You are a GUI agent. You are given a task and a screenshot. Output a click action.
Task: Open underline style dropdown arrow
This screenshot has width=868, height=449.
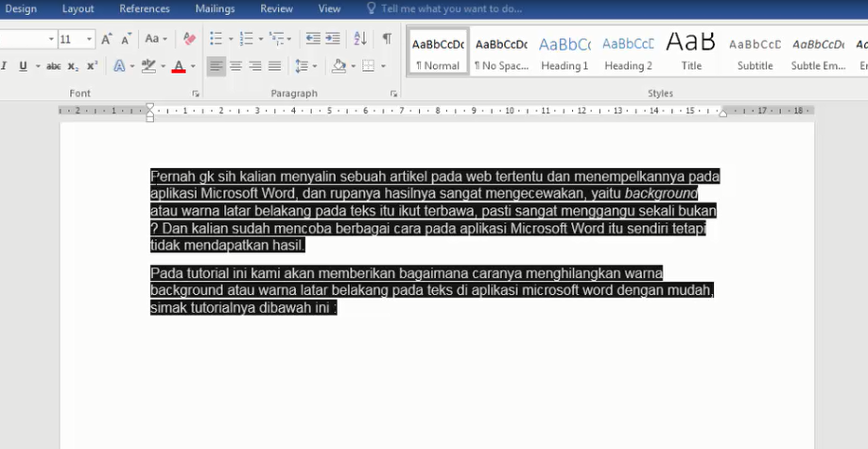tap(38, 66)
